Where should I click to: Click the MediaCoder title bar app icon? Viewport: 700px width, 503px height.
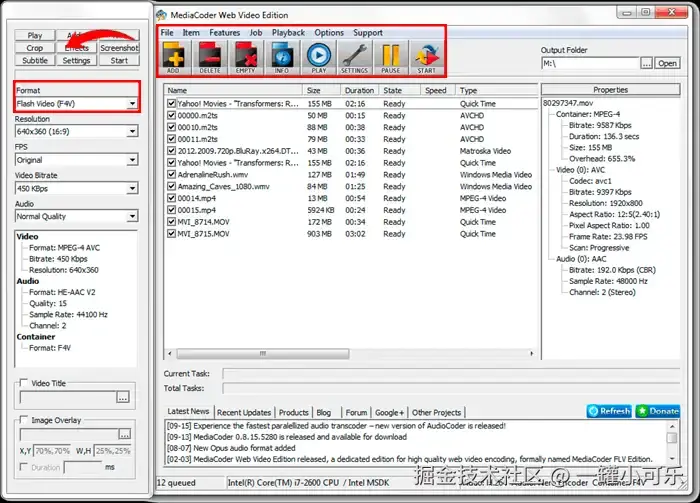click(161, 15)
